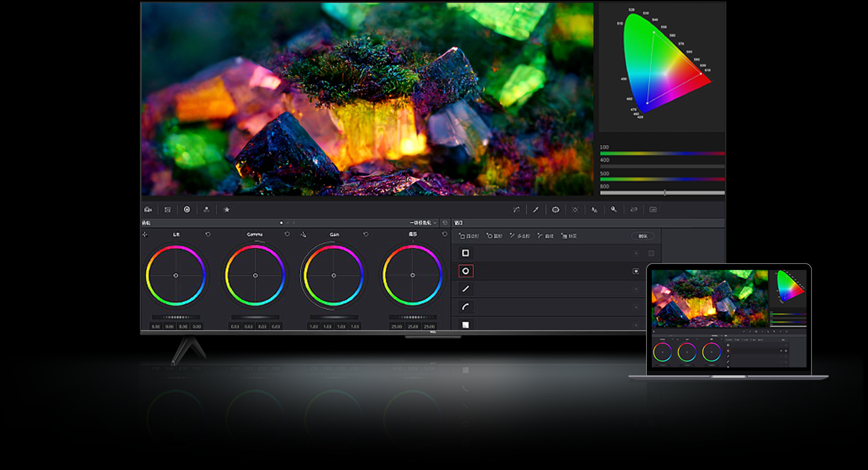Click the Gain master wheel slider
868x470 pixels.
pyautogui.click(x=334, y=317)
